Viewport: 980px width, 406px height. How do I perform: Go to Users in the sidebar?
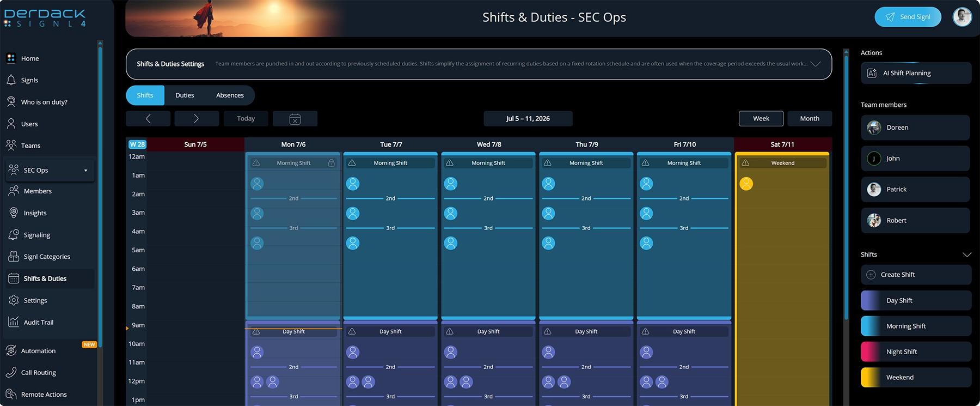point(29,124)
